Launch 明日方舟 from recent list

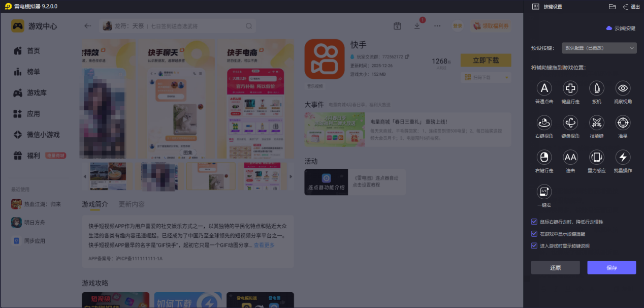[x=29, y=222]
